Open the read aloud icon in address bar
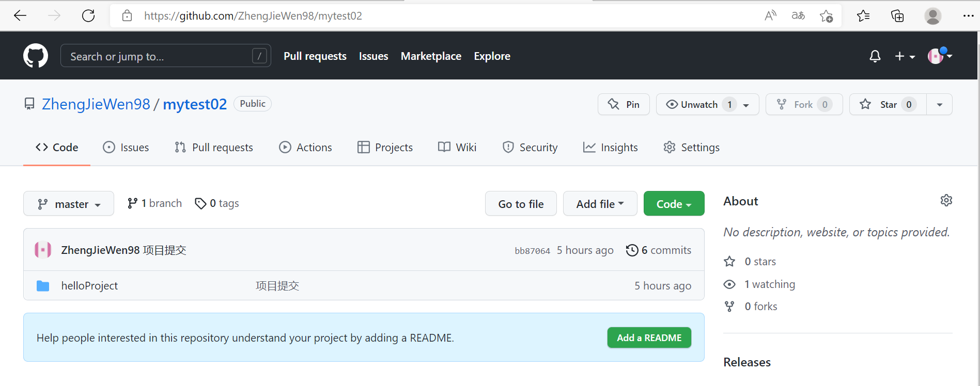 [x=770, y=15]
